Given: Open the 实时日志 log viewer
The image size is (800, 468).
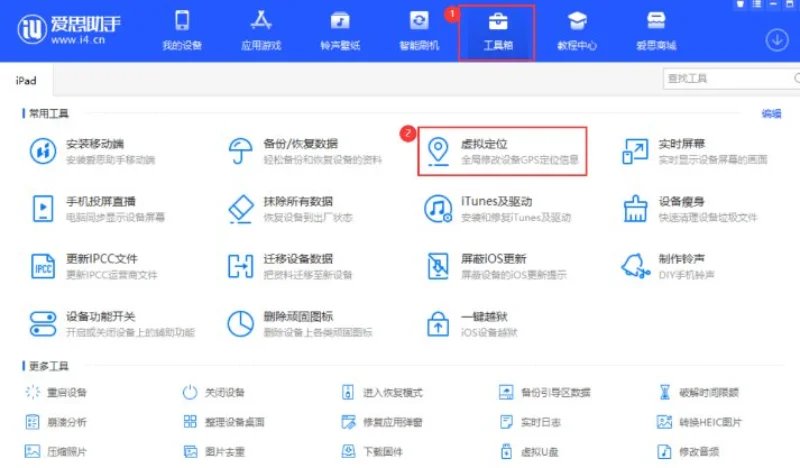Looking at the screenshot, I should point(530,422).
